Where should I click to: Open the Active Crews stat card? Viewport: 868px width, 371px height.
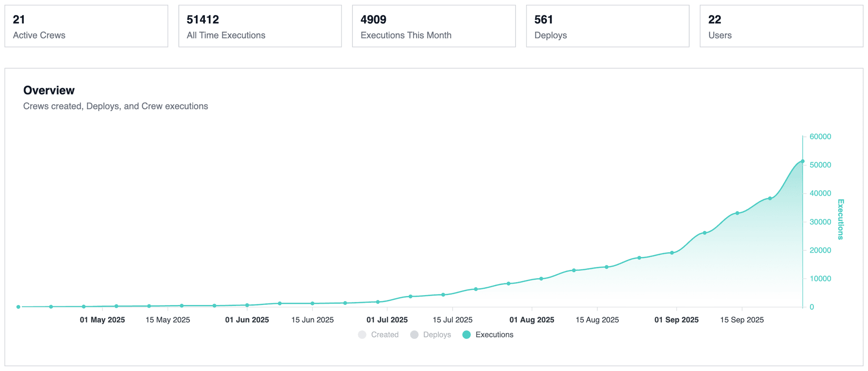pos(86,26)
